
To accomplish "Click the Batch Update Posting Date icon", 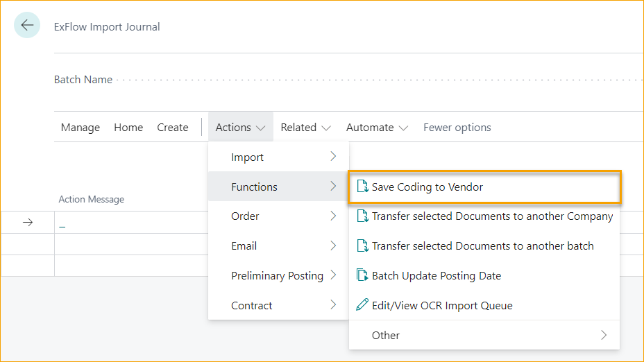I will (362, 275).
